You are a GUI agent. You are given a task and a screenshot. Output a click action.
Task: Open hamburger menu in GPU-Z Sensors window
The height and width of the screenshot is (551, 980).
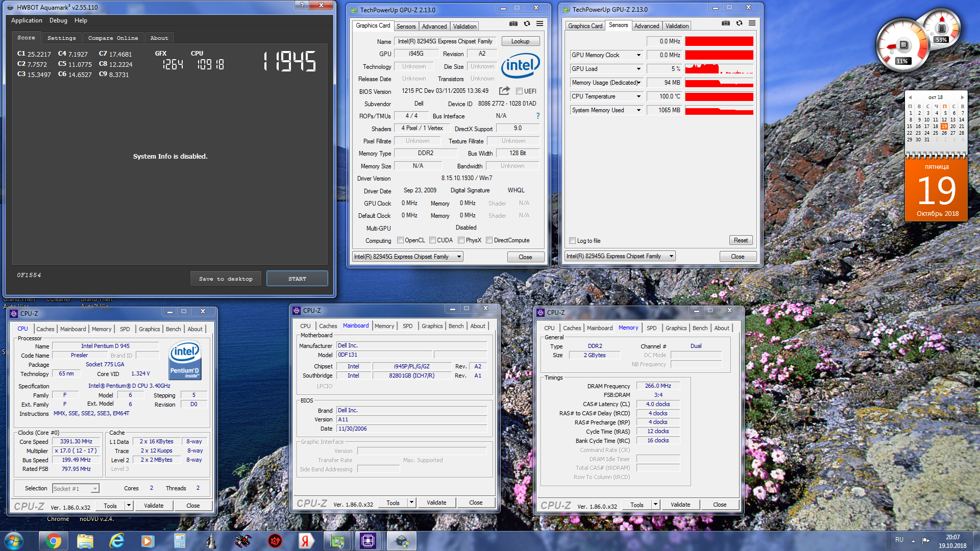(752, 23)
